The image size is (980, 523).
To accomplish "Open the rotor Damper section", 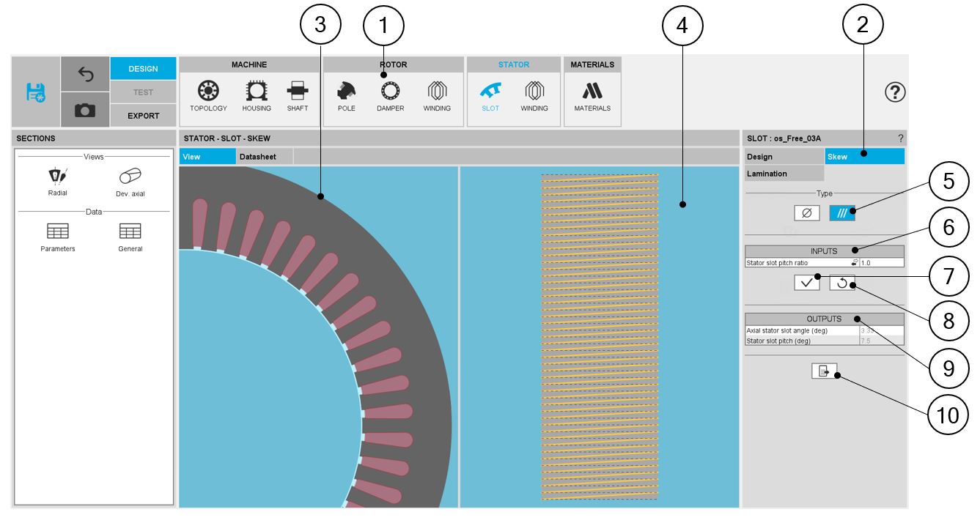I will [390, 95].
